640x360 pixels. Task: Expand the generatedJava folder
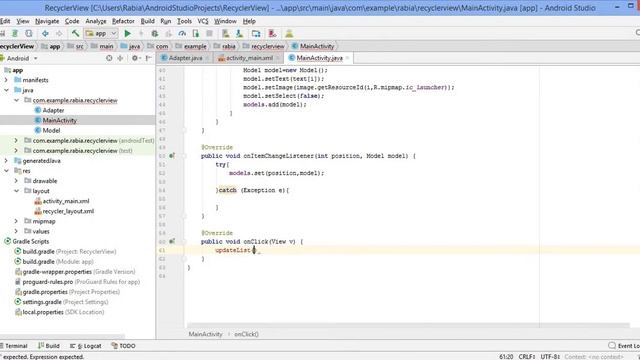click(x=6, y=160)
